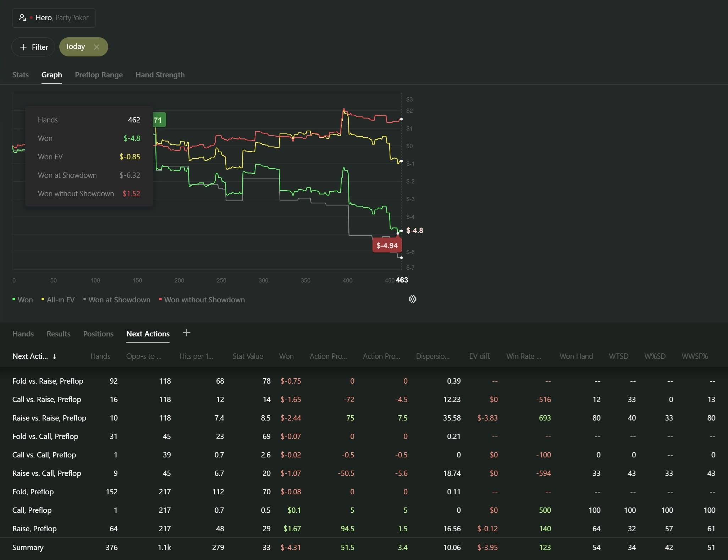Toggle All-in EV line in legend

coord(58,300)
